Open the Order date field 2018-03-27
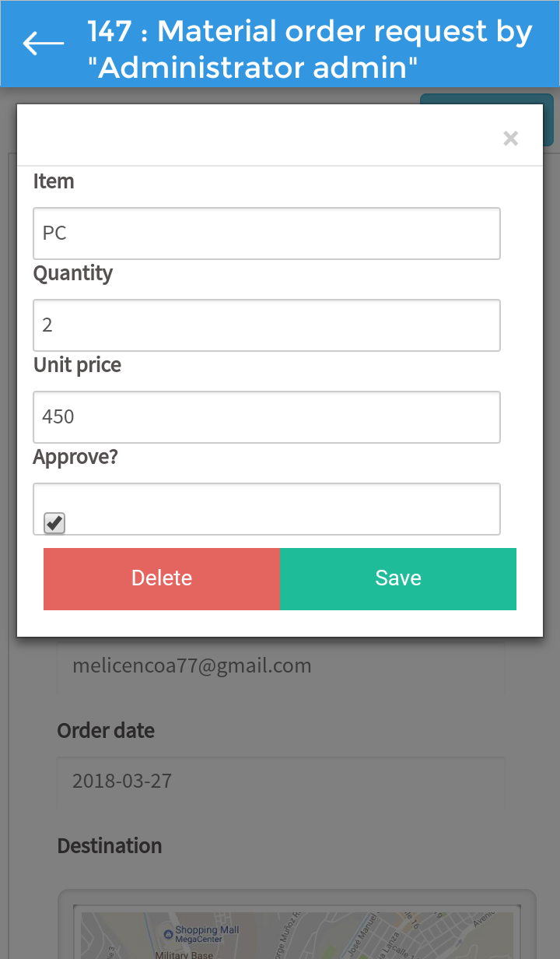560x959 pixels. point(280,782)
